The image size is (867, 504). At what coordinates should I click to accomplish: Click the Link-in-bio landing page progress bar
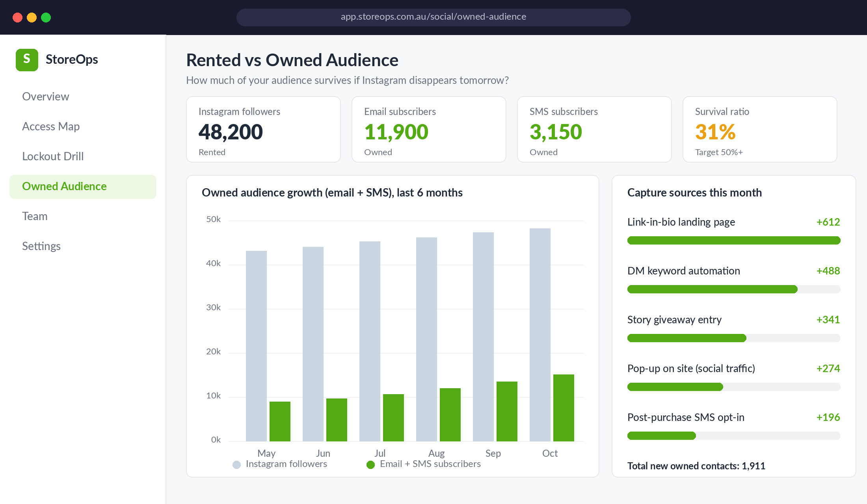(x=734, y=240)
